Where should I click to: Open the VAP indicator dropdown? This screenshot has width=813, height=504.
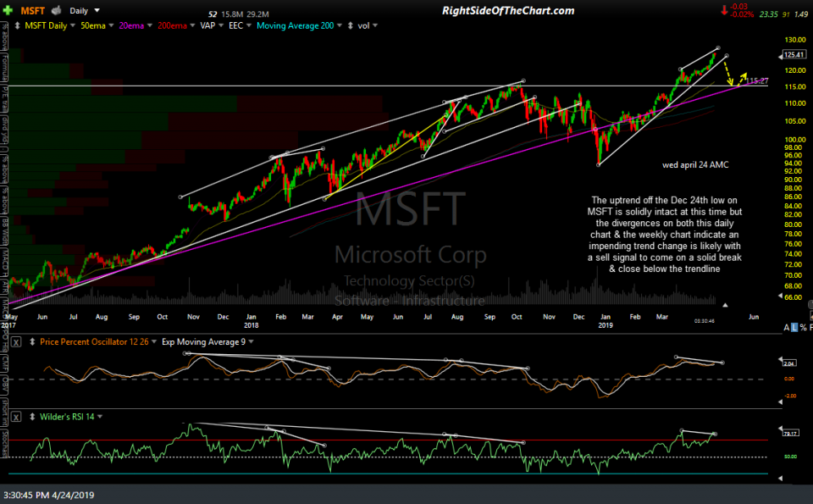[x=220, y=24]
